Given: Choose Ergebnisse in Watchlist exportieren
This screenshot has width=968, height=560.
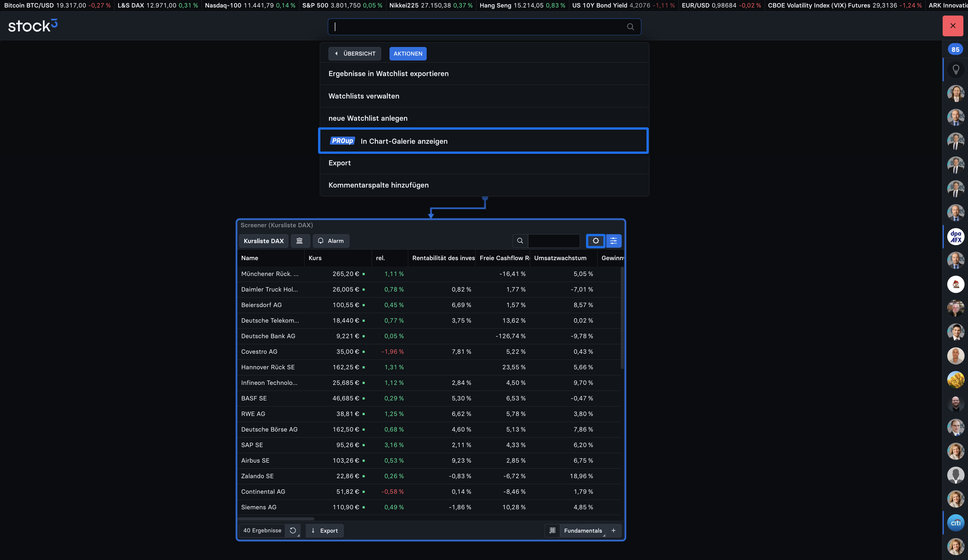Looking at the screenshot, I should (484, 74).
